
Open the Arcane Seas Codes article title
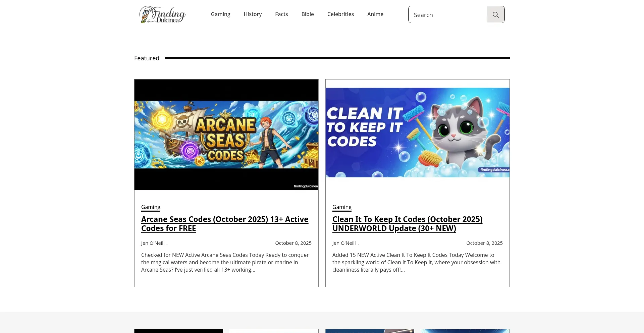tap(224, 224)
